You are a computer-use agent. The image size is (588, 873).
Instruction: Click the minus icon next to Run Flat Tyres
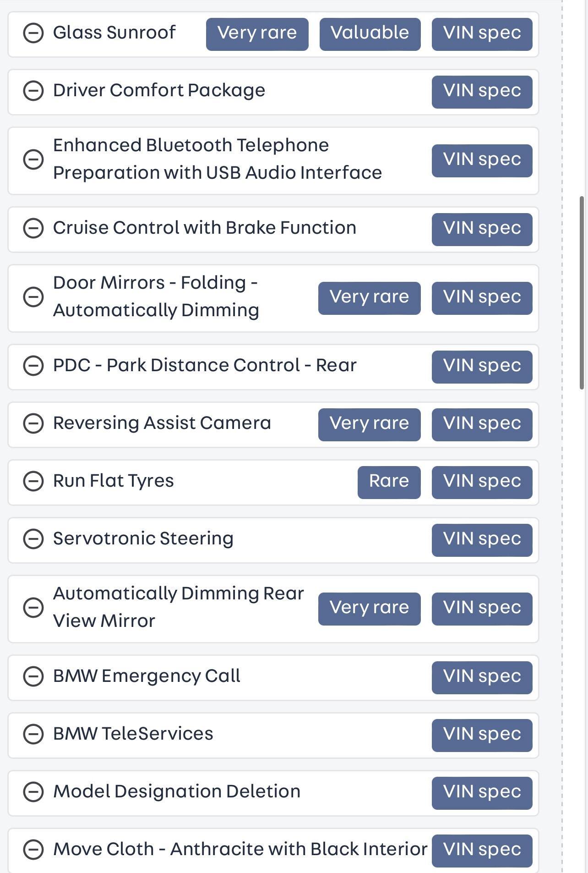click(33, 481)
